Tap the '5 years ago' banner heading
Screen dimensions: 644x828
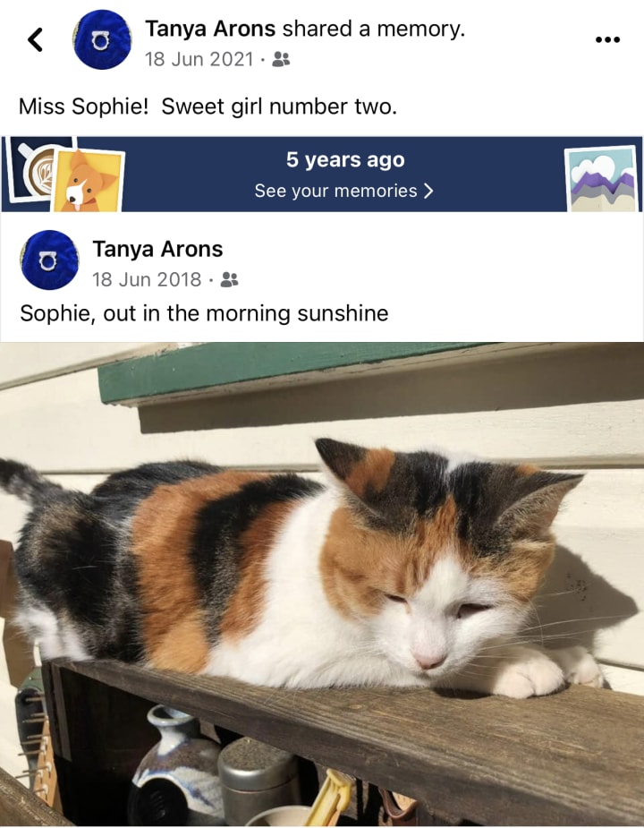coord(345,159)
